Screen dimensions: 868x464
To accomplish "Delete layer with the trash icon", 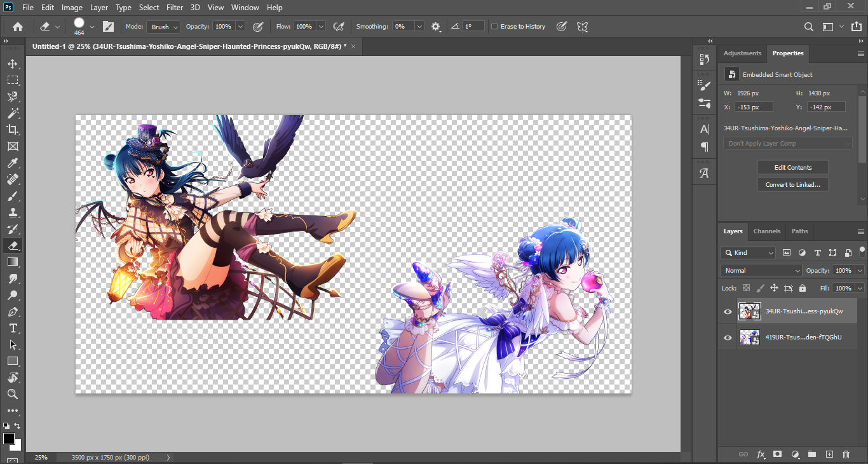I will pos(846,454).
